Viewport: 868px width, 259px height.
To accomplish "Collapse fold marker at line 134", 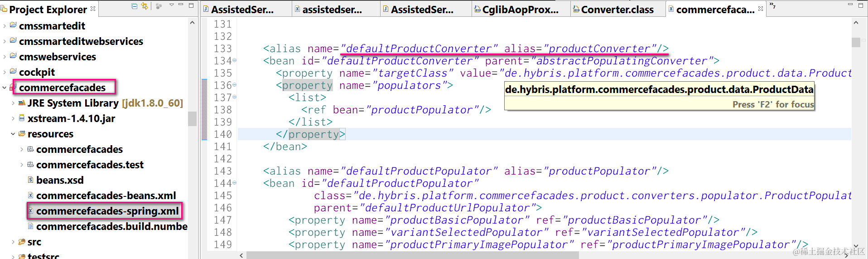I will [x=234, y=60].
